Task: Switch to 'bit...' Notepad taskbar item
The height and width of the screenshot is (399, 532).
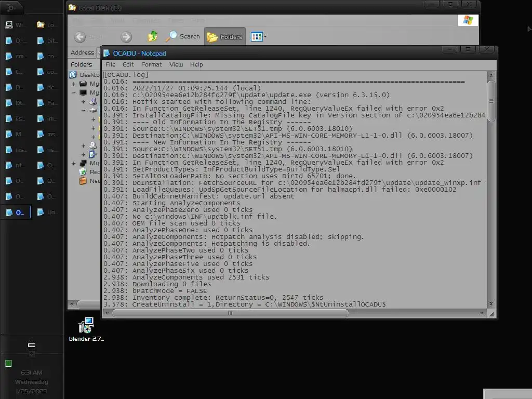Action: (47, 41)
